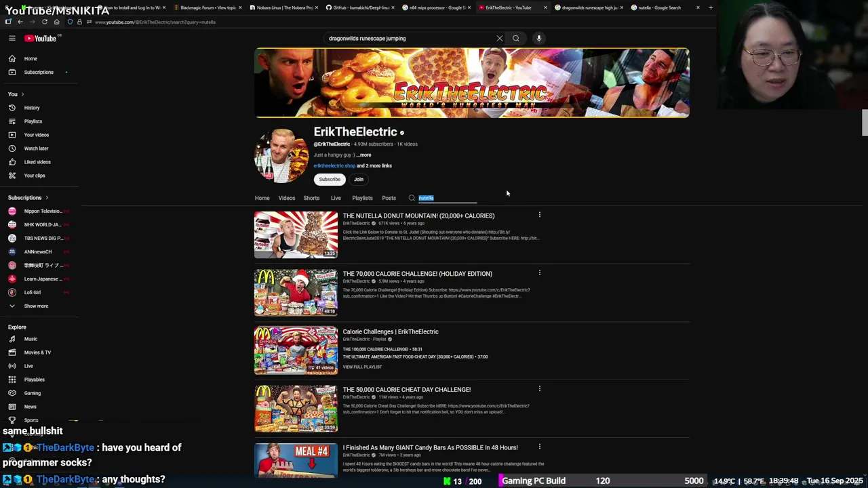Open the YouTube hamburger guide menu
868x488 pixels.
click(x=12, y=39)
